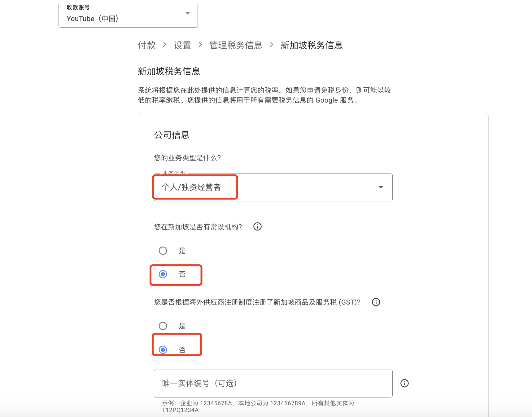The height and width of the screenshot is (417, 532).
Task: Expand 收款账号 dropdown using its arrow
Action: (187, 13)
